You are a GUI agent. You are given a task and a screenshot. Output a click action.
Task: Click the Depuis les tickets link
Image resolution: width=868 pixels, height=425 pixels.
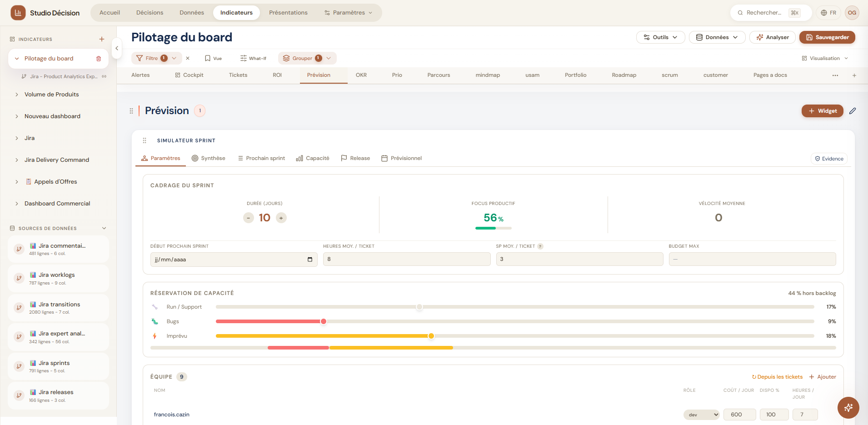[777, 377]
